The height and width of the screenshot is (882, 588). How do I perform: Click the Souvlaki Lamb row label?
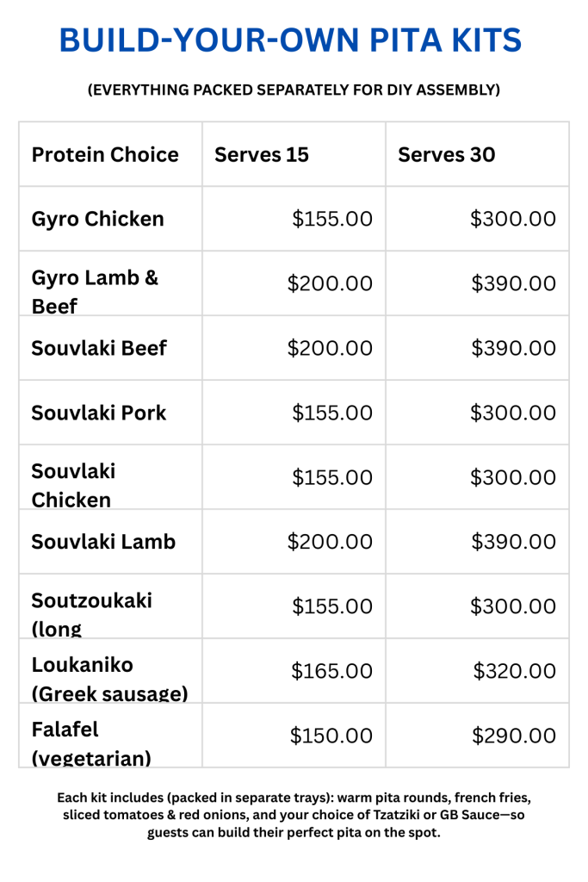click(103, 542)
